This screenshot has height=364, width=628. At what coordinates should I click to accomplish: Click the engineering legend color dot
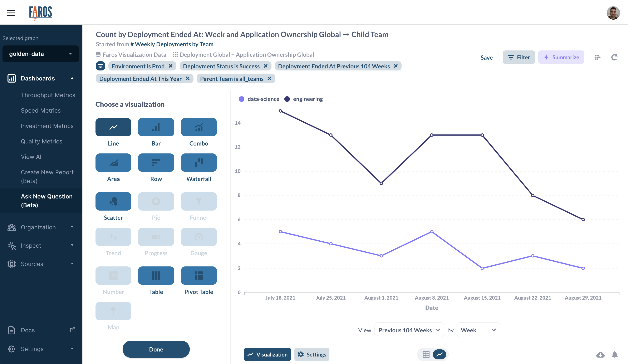pyautogui.click(x=287, y=99)
